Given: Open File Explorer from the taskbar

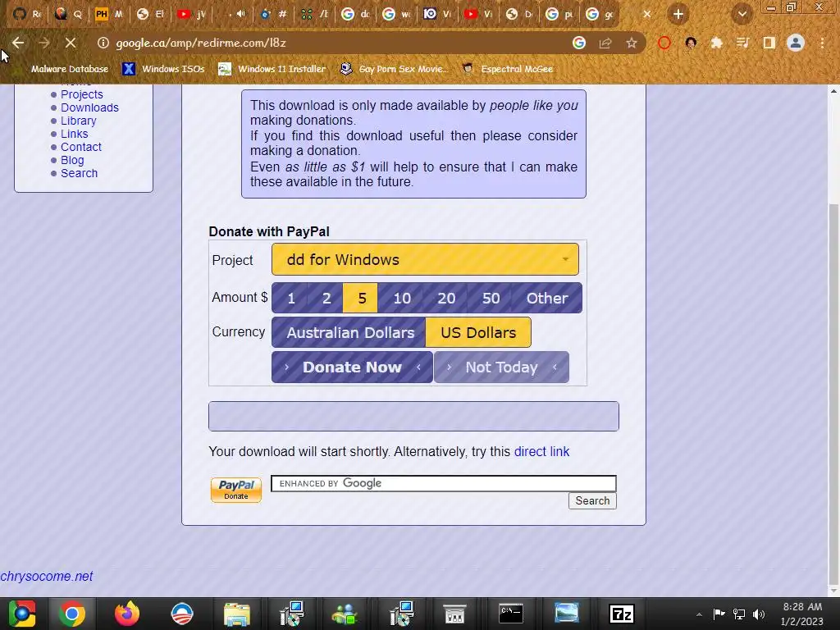Looking at the screenshot, I should [237, 614].
